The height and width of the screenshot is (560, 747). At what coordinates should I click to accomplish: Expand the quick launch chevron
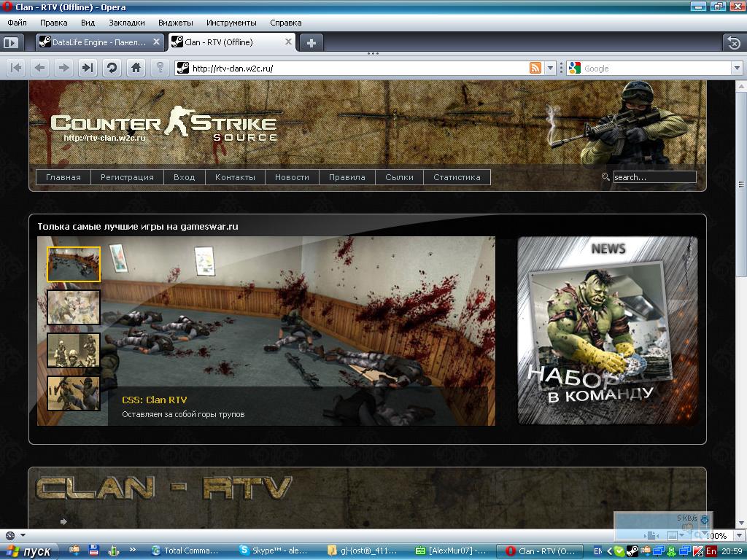point(132,550)
